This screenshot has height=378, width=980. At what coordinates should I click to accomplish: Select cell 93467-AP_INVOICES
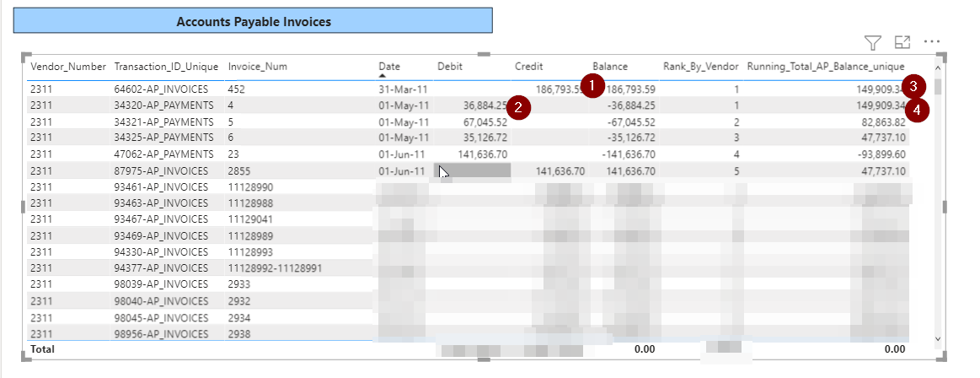click(161, 219)
